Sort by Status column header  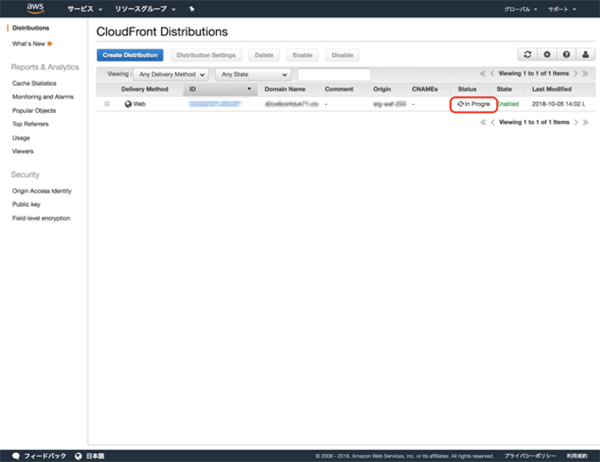(467, 89)
